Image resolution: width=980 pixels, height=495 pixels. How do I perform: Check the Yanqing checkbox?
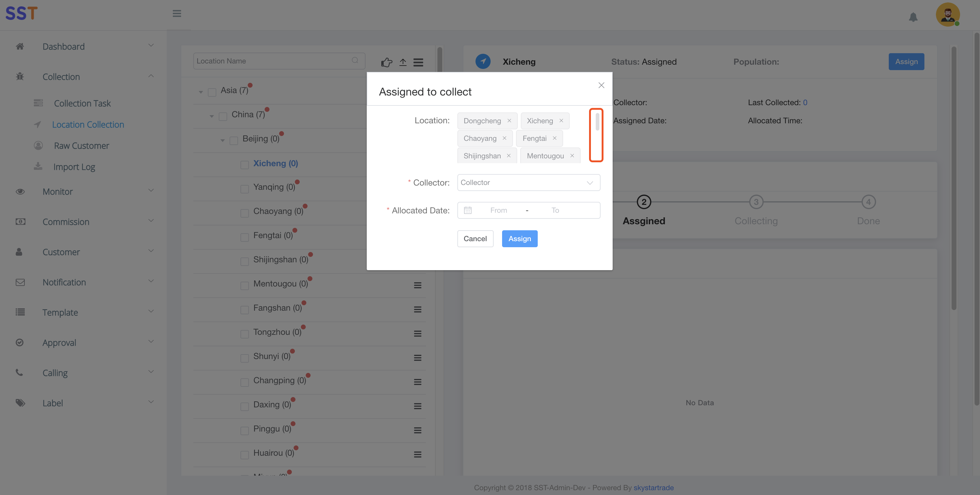[x=245, y=189]
